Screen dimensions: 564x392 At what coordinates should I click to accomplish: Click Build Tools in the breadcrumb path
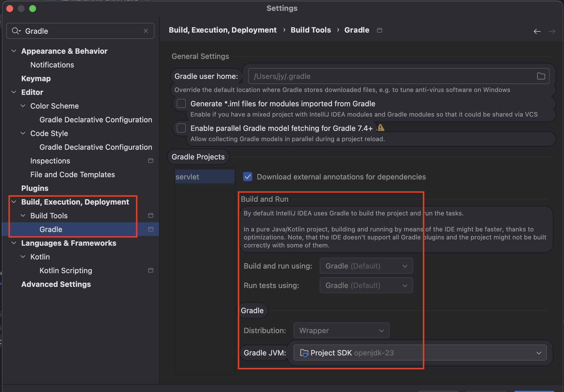pos(311,30)
